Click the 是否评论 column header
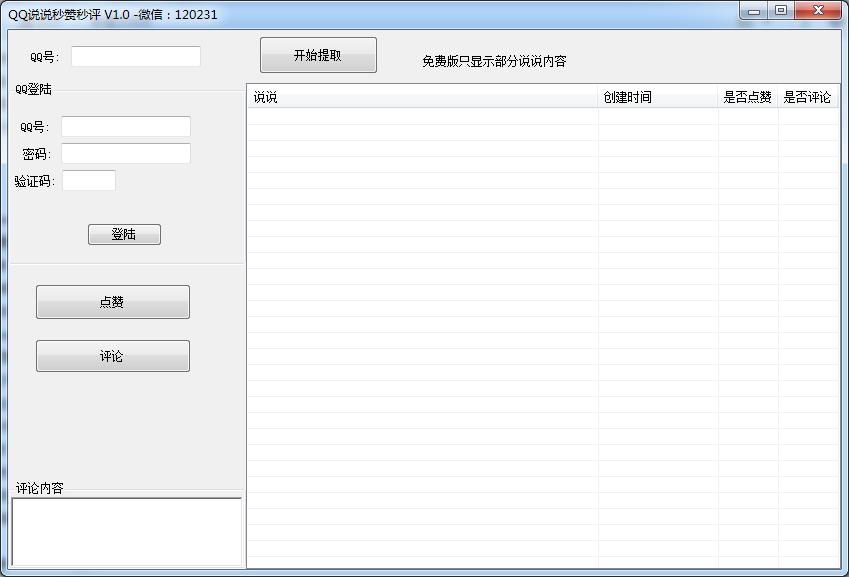Screen dimensions: 849x577 pos(808,97)
